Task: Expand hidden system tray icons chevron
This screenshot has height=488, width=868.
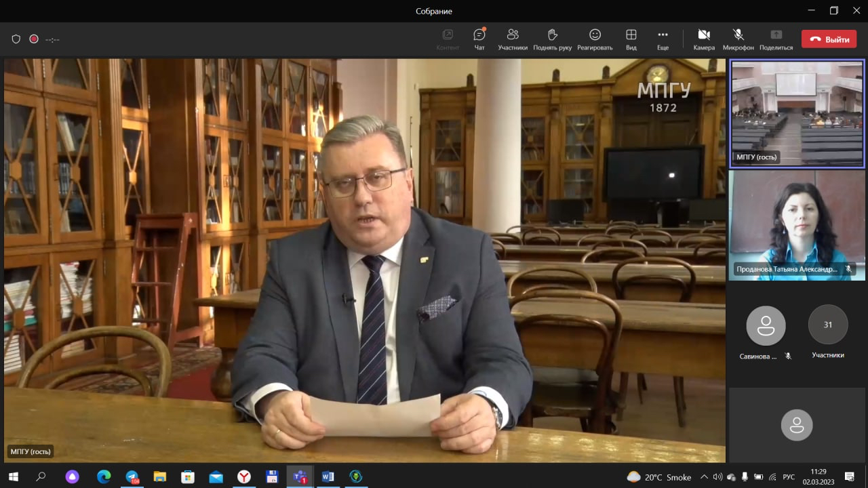Action: pos(704,476)
